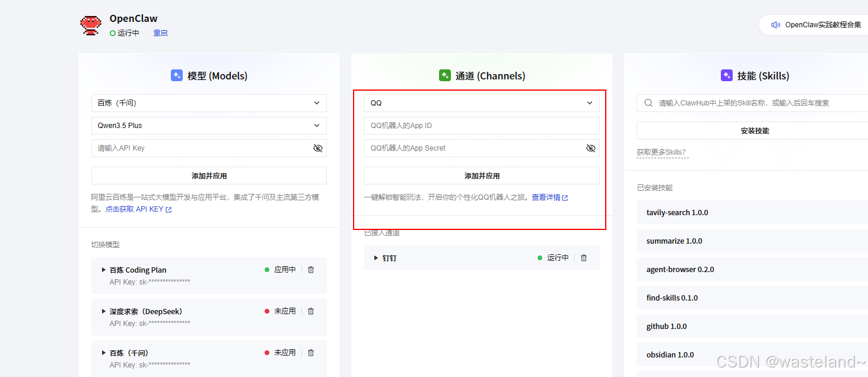Toggle visibility of QQ App Secret

(590, 148)
